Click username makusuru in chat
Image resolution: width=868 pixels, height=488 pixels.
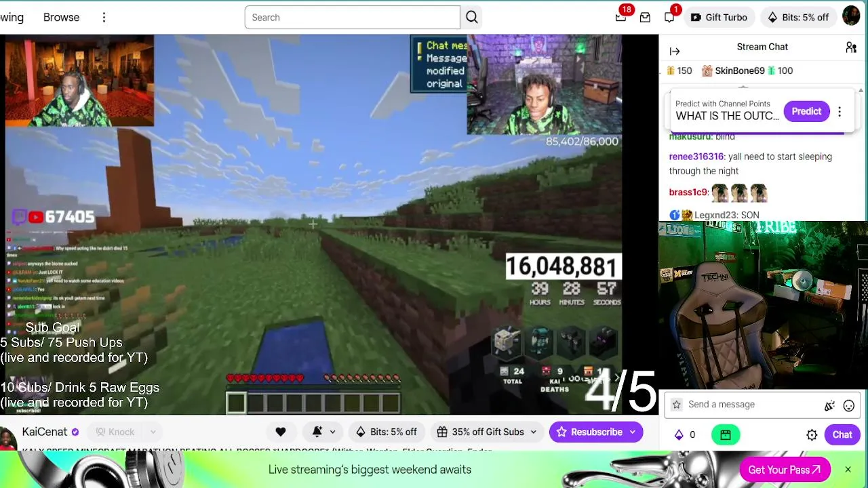tap(690, 137)
